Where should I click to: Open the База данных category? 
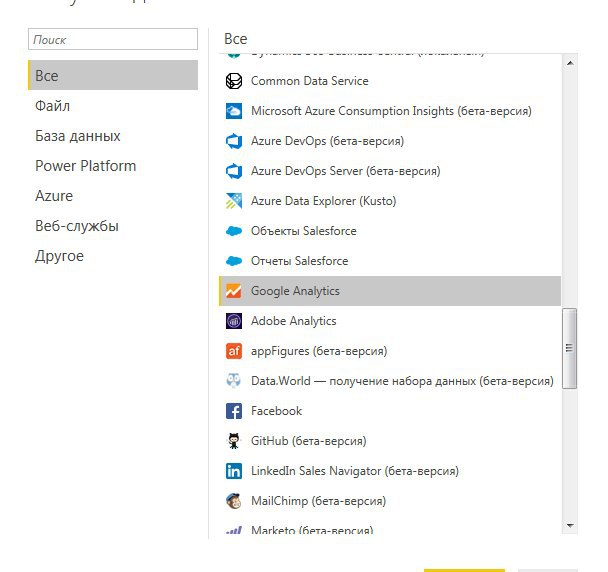point(113,136)
